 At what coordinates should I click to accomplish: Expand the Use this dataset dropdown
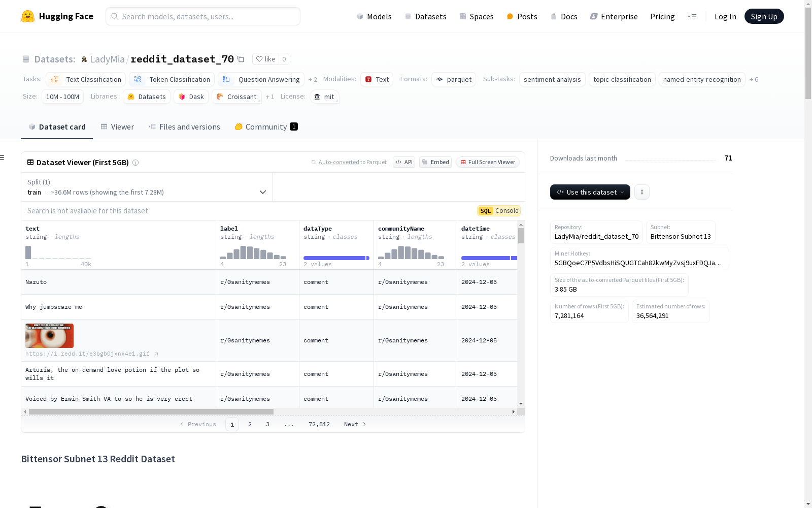[x=590, y=192]
